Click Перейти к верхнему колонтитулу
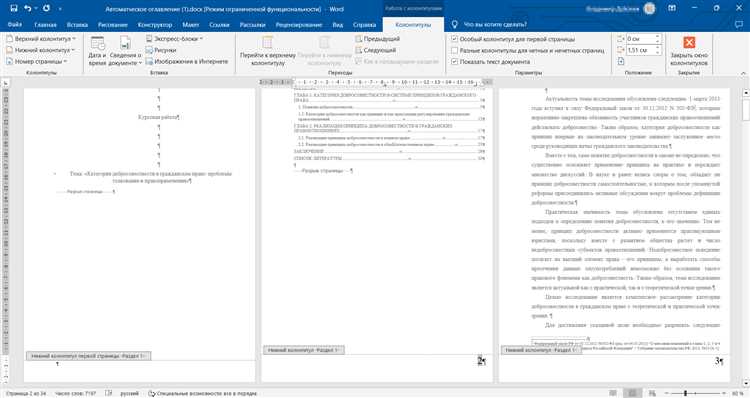Screen dimensions: 750x398 [268, 51]
